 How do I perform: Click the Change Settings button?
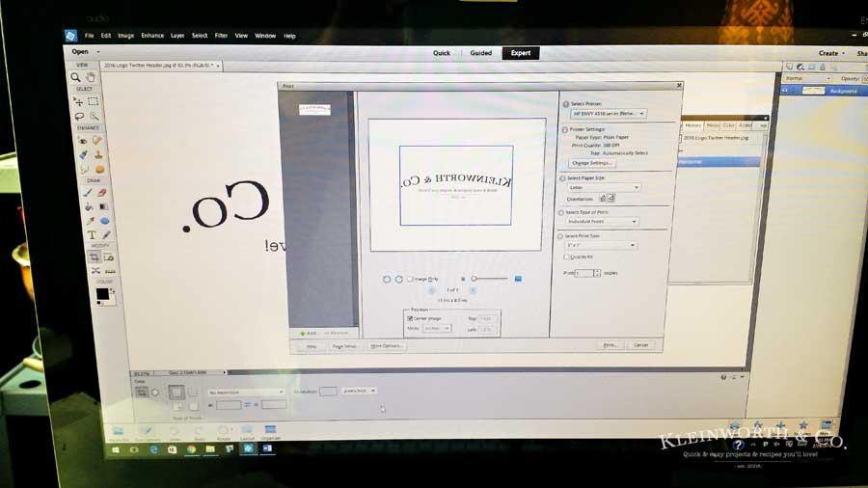pos(591,163)
